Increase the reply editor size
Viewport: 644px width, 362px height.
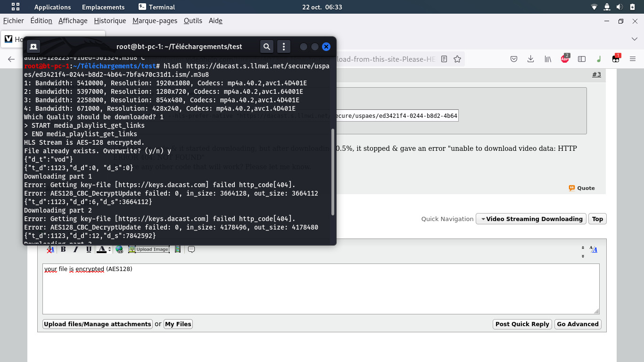583,256
